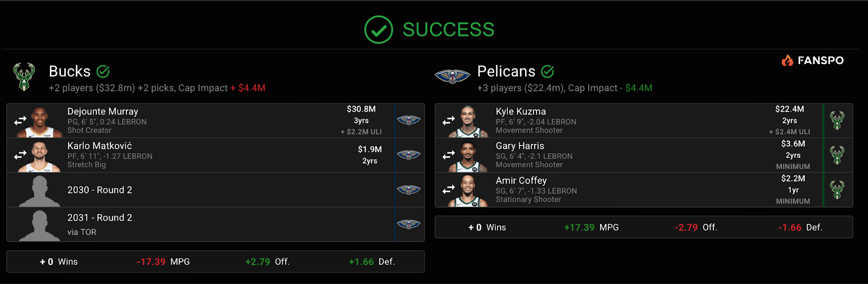This screenshot has height=284, width=868.
Task: Click the Pelicans team logo in header
Action: click(x=452, y=77)
